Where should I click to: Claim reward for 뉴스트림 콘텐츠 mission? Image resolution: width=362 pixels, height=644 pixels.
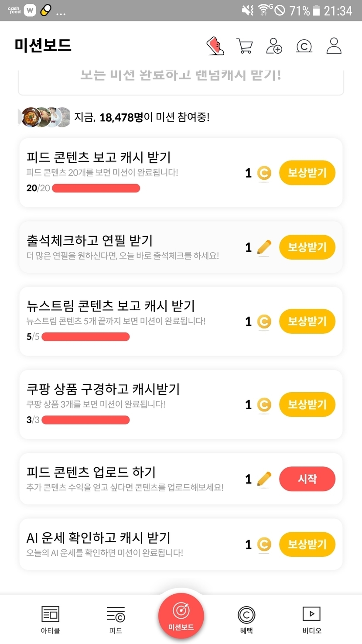(307, 322)
